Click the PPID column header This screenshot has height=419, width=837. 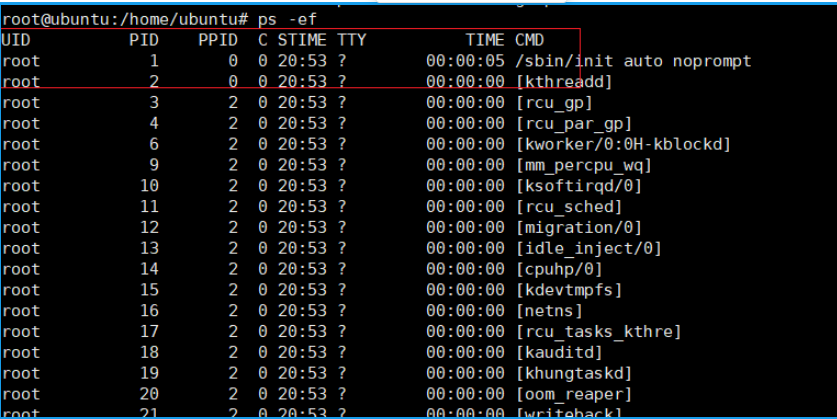point(218,40)
